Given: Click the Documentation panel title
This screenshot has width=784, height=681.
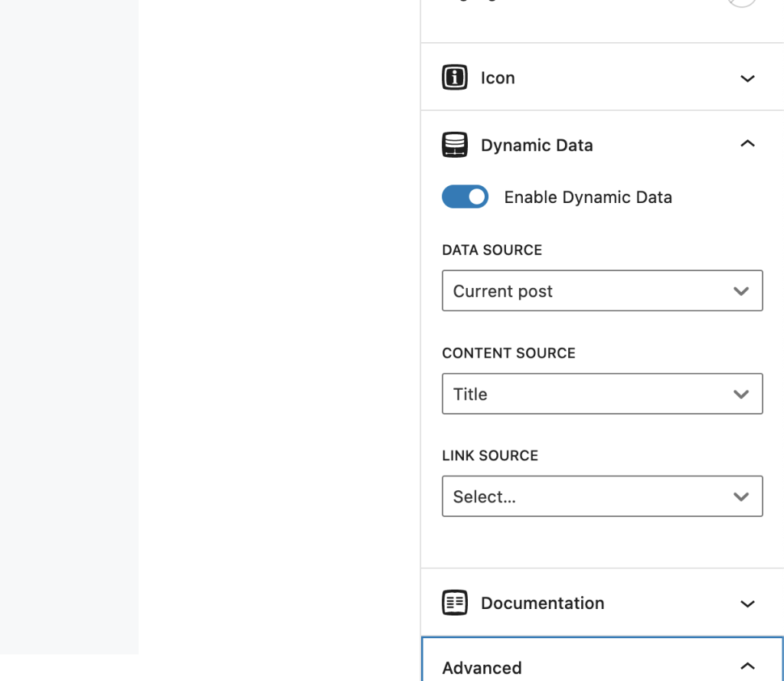Looking at the screenshot, I should [x=543, y=603].
